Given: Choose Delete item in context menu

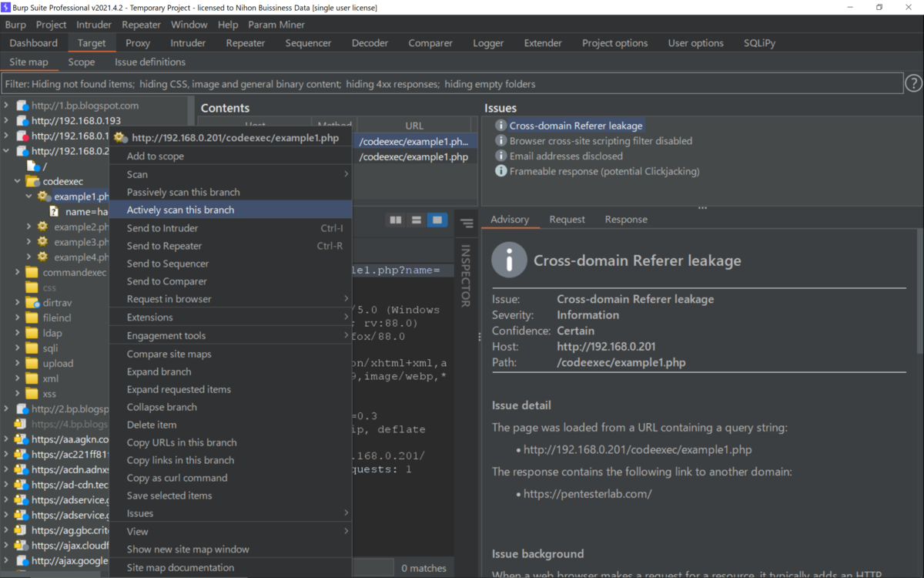Looking at the screenshot, I should point(230,425).
